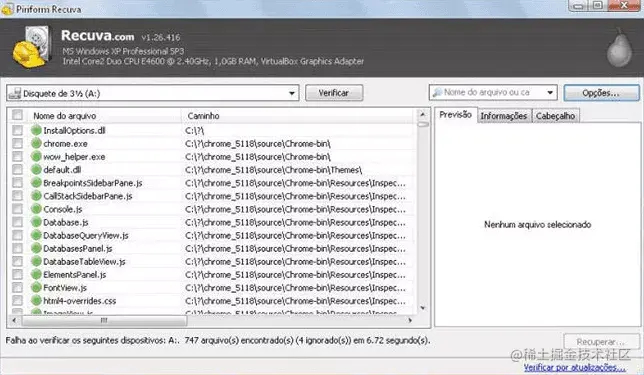The image size is (644, 375).
Task: Switch to the Cabeçalho tab
Action: (x=555, y=116)
